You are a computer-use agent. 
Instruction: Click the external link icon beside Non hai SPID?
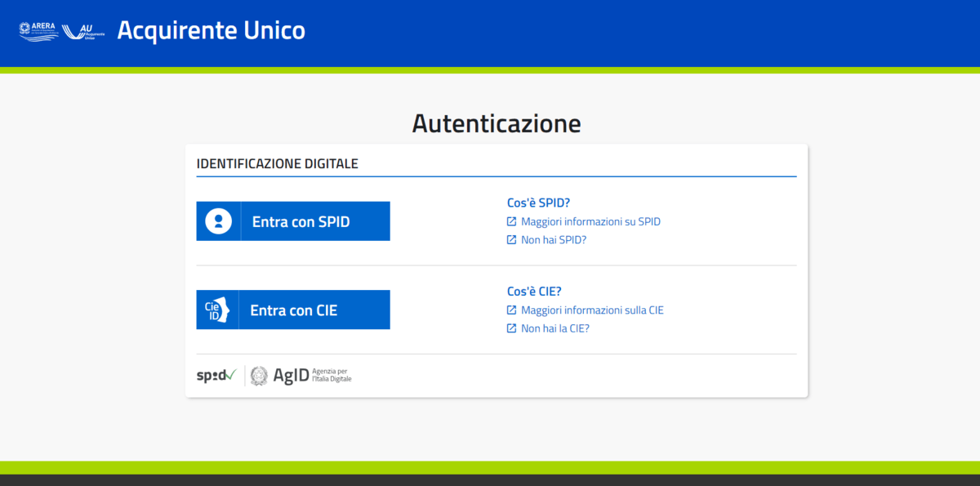[510, 239]
